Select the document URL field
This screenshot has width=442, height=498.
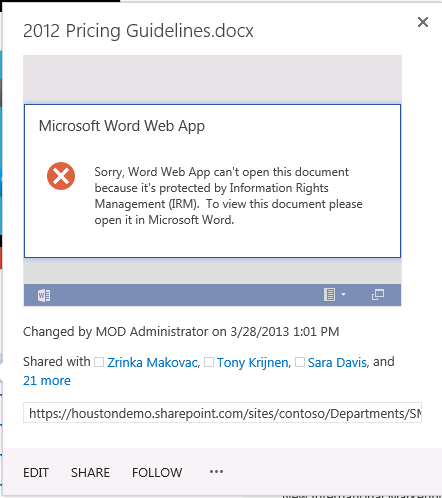click(222, 413)
